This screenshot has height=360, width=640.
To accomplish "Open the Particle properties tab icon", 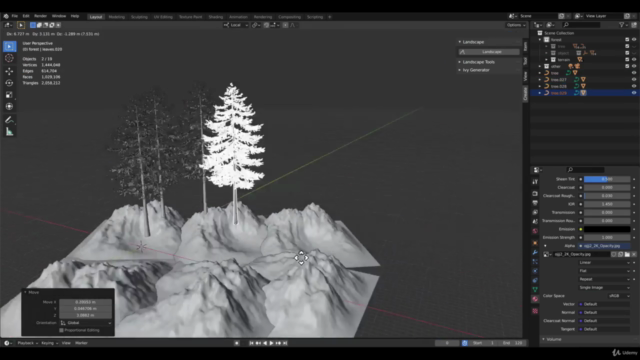I will coord(535,262).
